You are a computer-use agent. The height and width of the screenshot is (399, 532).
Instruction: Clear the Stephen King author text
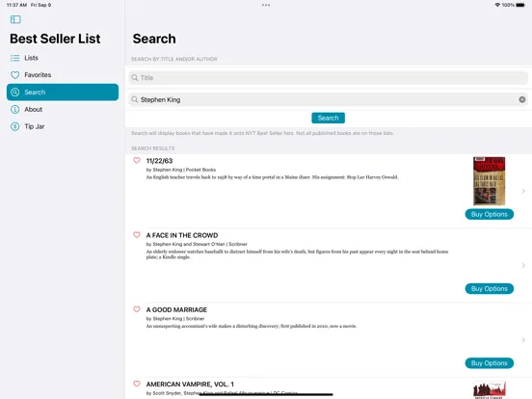(522, 100)
